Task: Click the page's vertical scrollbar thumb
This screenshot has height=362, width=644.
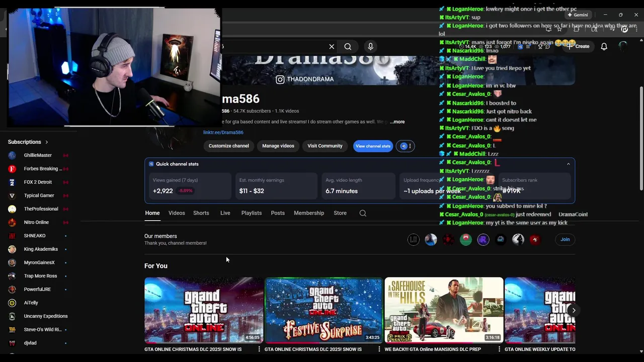Action: point(641,138)
